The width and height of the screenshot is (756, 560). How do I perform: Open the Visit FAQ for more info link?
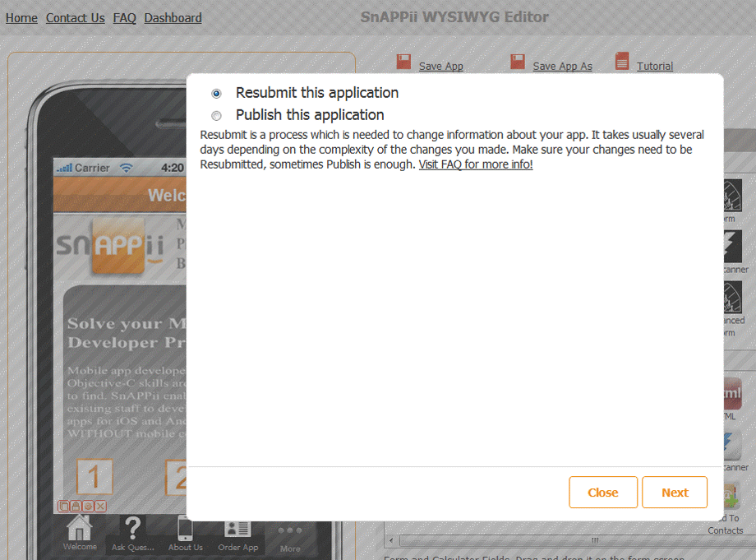[x=476, y=164]
